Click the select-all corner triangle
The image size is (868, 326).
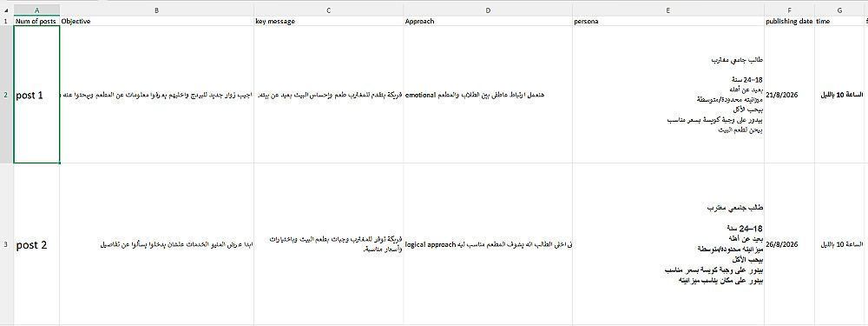pyautogui.click(x=6, y=10)
